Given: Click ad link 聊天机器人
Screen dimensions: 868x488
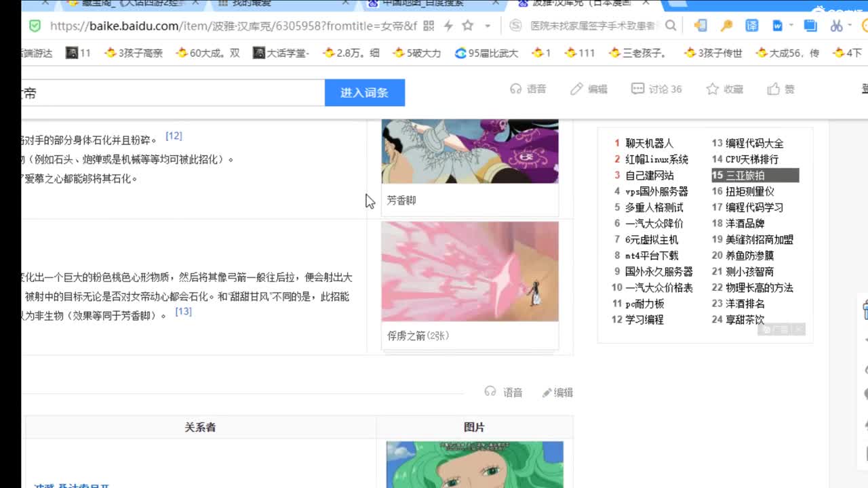Looking at the screenshot, I should [x=649, y=143].
